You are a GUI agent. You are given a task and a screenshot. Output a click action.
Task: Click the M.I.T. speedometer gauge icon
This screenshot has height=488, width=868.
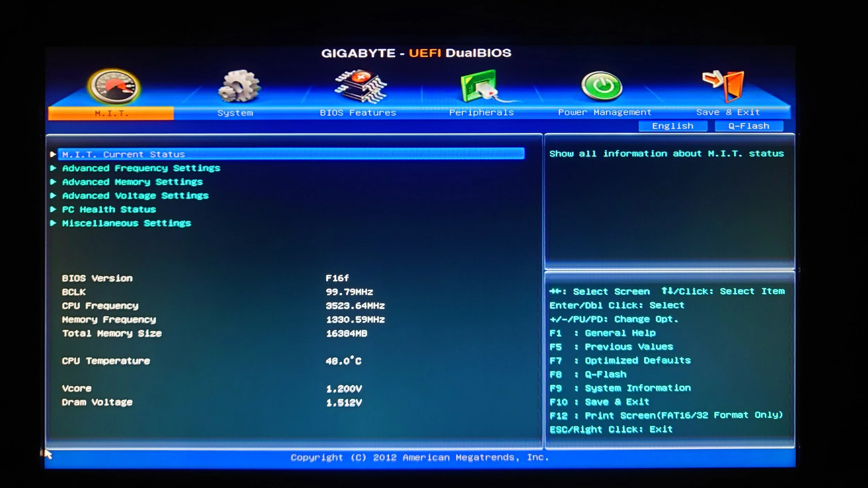pos(114,86)
